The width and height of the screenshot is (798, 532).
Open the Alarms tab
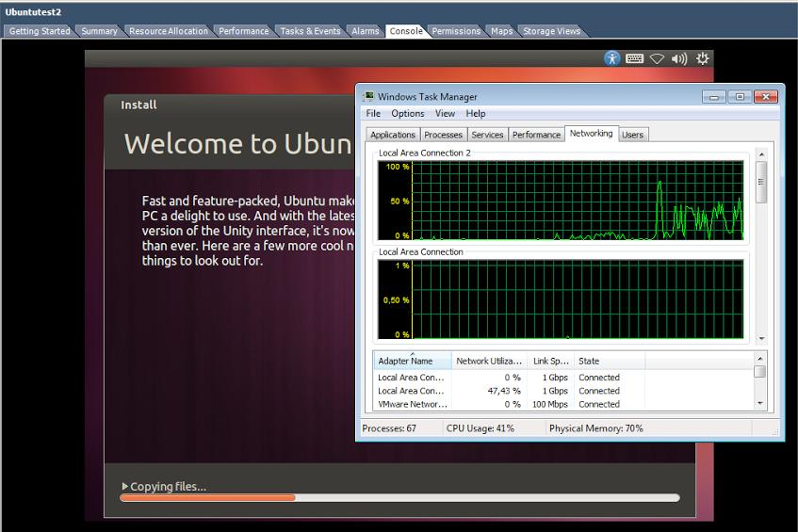click(366, 31)
